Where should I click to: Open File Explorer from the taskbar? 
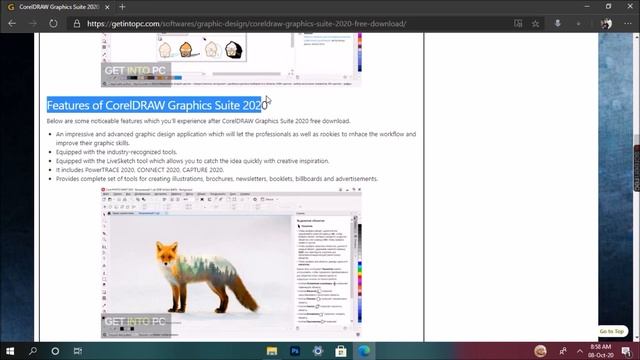coord(272,351)
